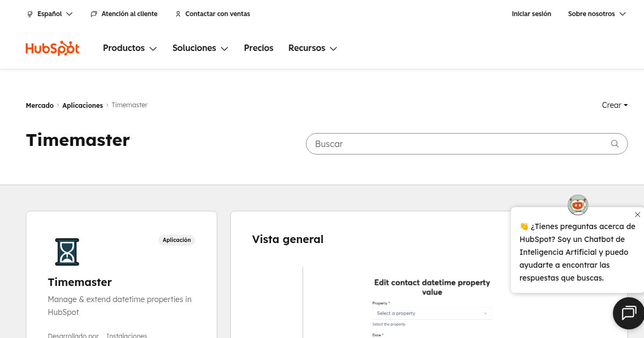Viewport: 644px width, 338px height.
Task: Click the Contactar con ventas person icon
Action: click(178, 14)
